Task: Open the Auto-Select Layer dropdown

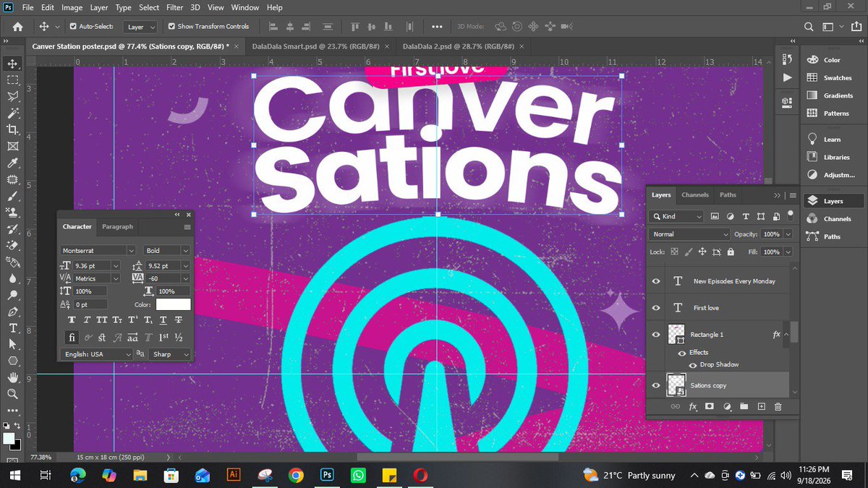Action: pyautogui.click(x=140, y=27)
